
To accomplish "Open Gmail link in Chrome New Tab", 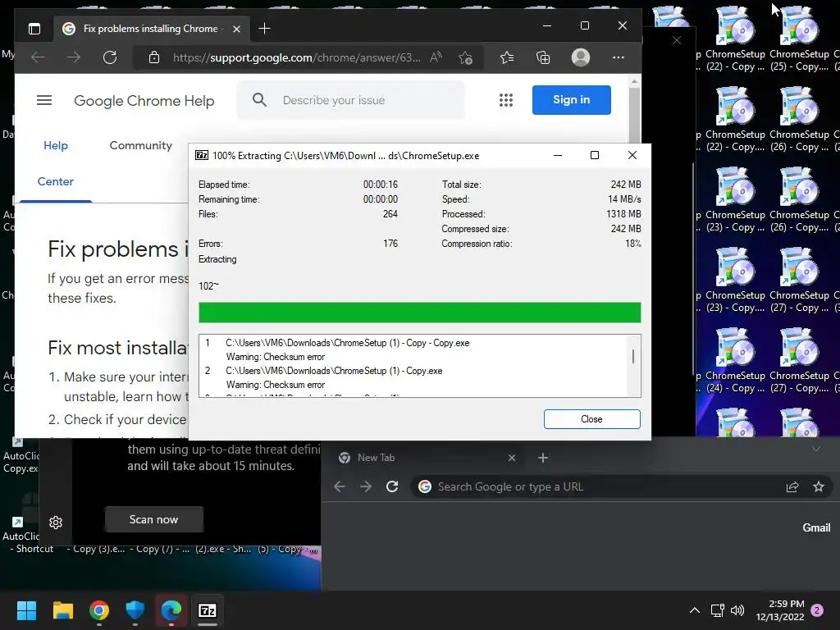I will click(816, 527).
